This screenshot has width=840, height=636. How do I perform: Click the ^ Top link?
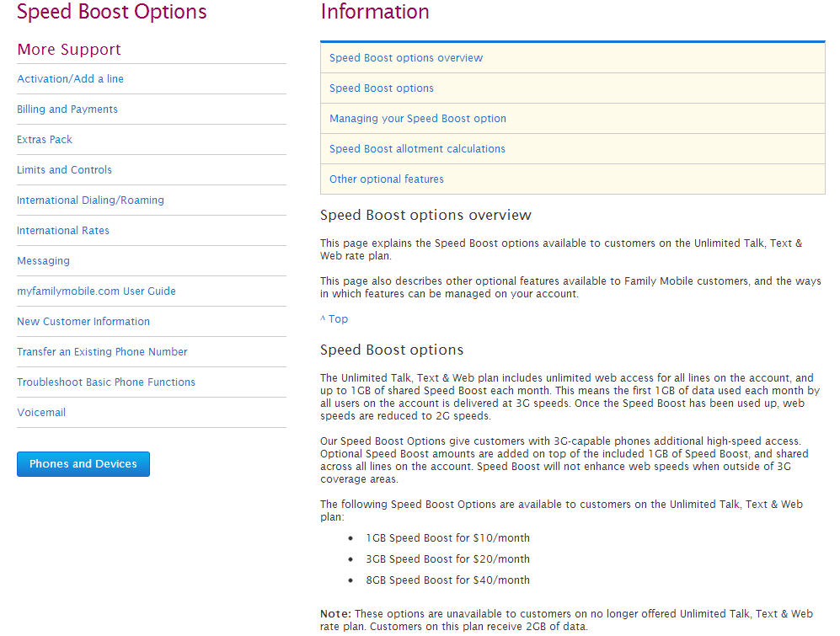334,319
